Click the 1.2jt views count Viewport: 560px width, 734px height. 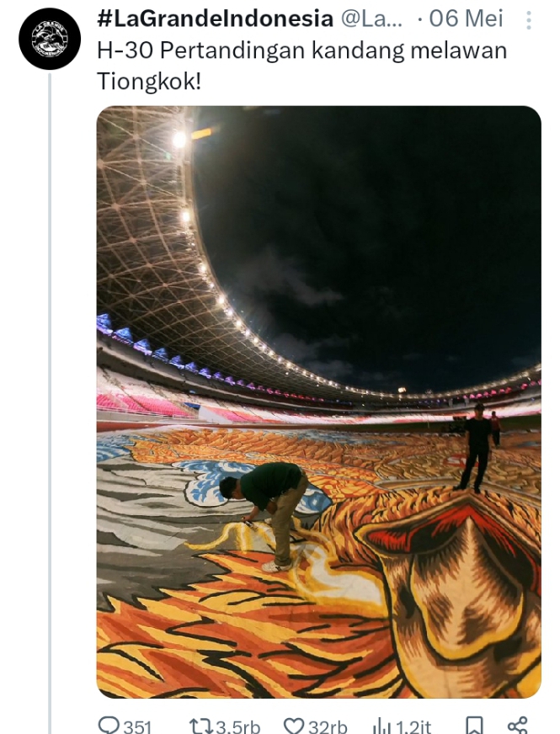[413, 726]
